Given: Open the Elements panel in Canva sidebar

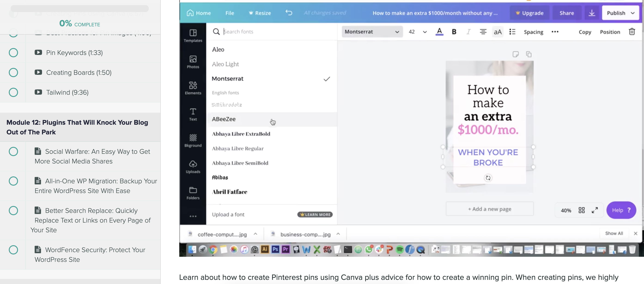Looking at the screenshot, I should click(193, 88).
